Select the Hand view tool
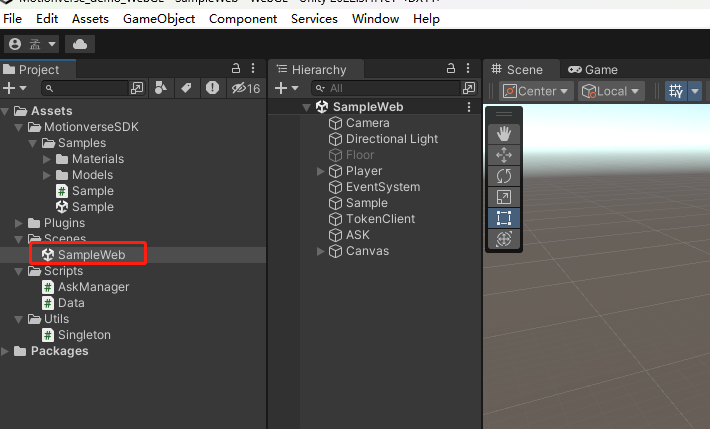This screenshot has width=710, height=429. click(504, 134)
